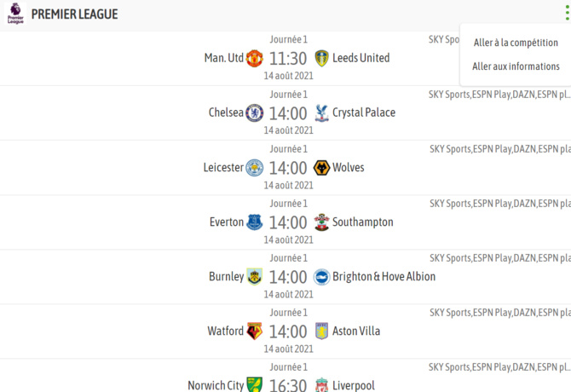This screenshot has height=392, width=571.
Task: Open the Liverpool team link
Action: (353, 385)
